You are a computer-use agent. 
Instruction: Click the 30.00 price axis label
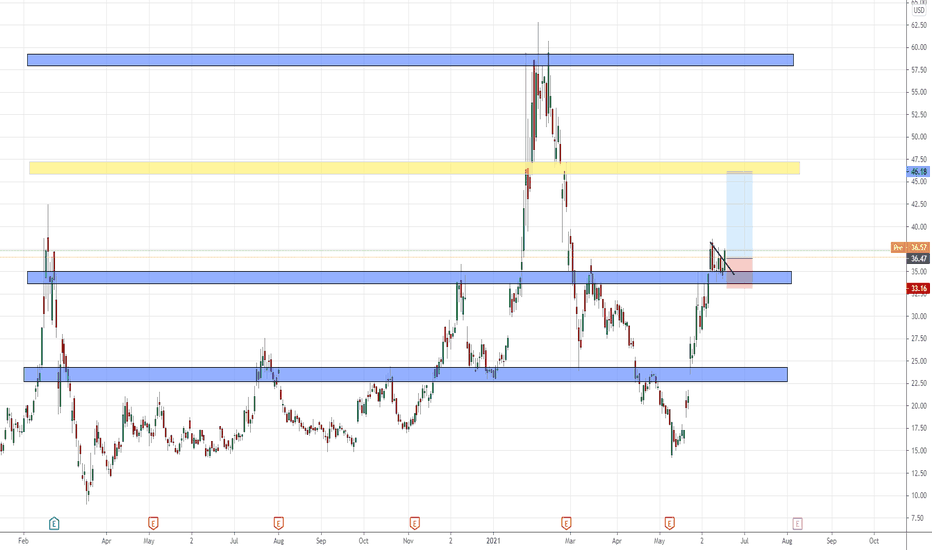[918, 316]
